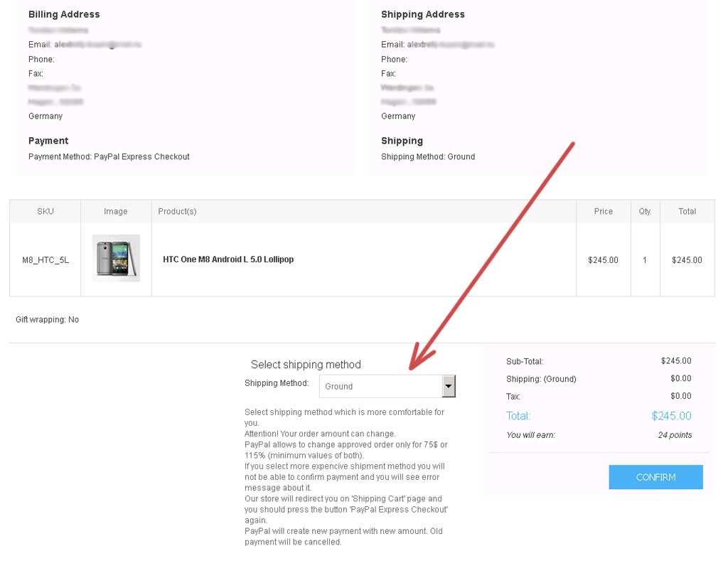Viewport: 728px width, 563px height.
Task: Click the Gift wrapping: No text
Action: 47,319
